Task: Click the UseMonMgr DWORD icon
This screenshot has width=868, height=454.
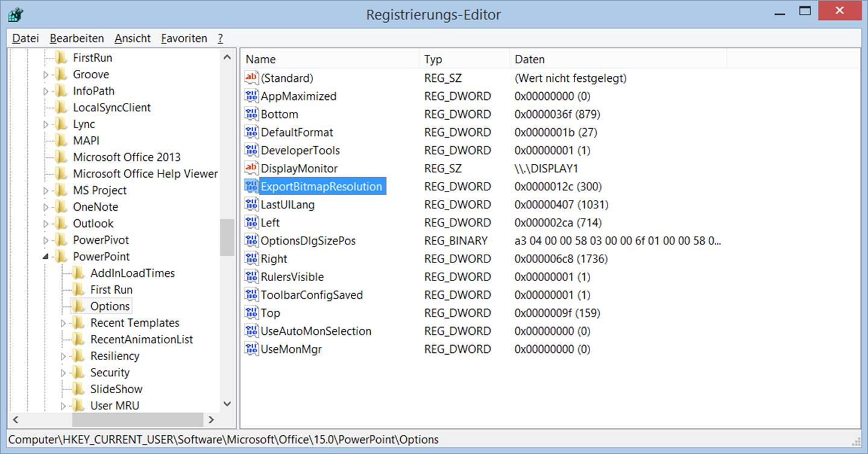Action: click(251, 349)
